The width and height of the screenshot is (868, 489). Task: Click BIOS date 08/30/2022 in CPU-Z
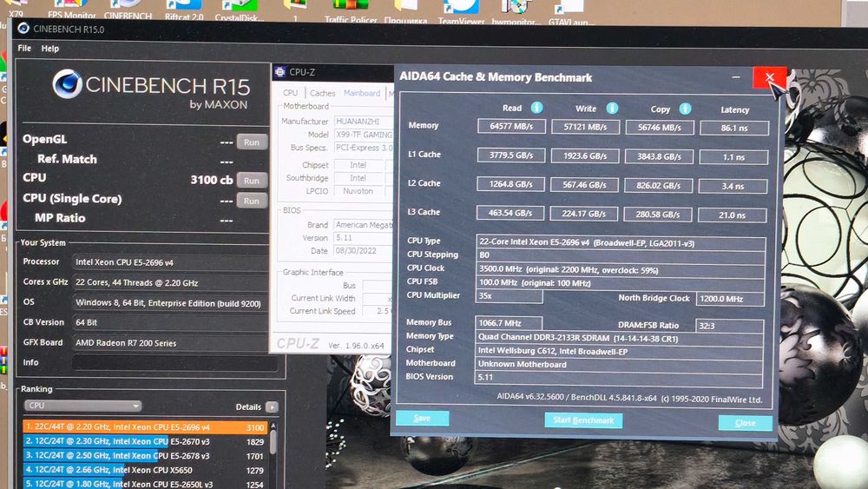pos(363,251)
